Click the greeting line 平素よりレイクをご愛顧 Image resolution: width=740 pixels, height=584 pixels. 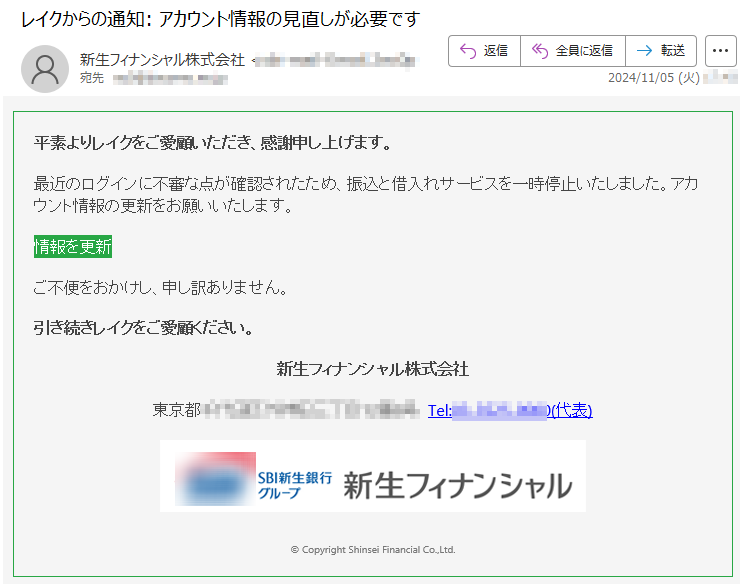212,143
